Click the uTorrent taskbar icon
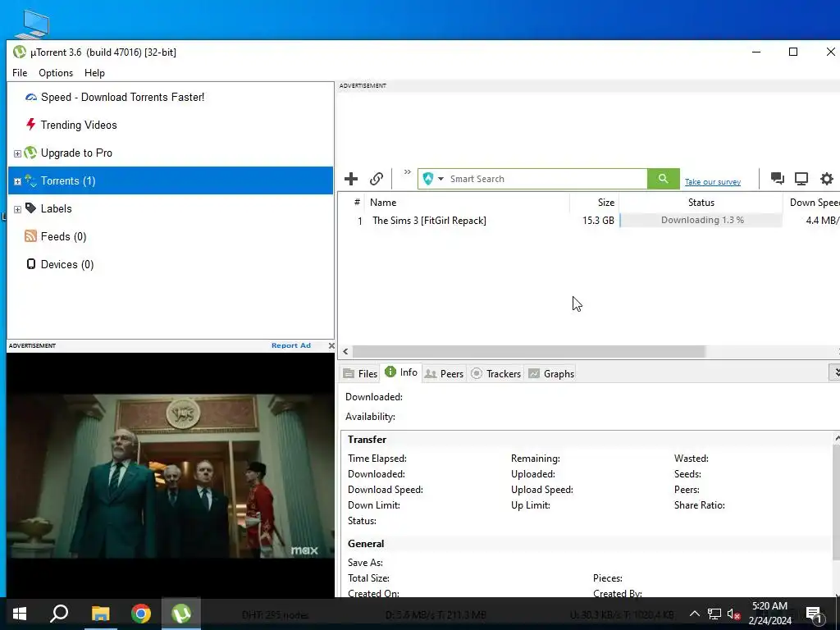Image resolution: width=840 pixels, height=630 pixels. 181,614
